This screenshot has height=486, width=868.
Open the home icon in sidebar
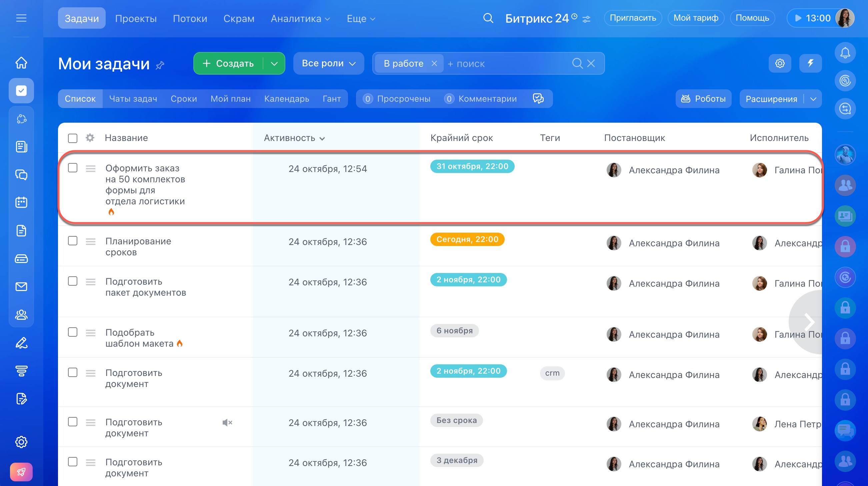pyautogui.click(x=21, y=63)
